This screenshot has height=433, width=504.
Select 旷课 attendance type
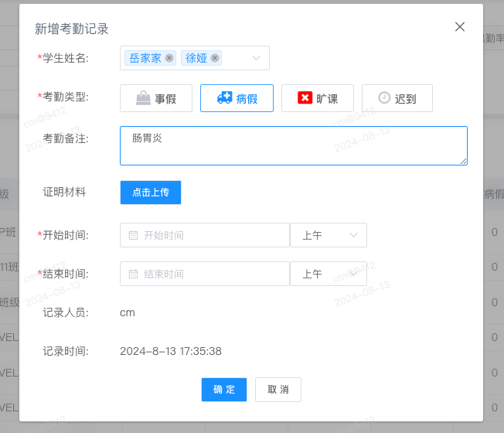click(x=318, y=98)
